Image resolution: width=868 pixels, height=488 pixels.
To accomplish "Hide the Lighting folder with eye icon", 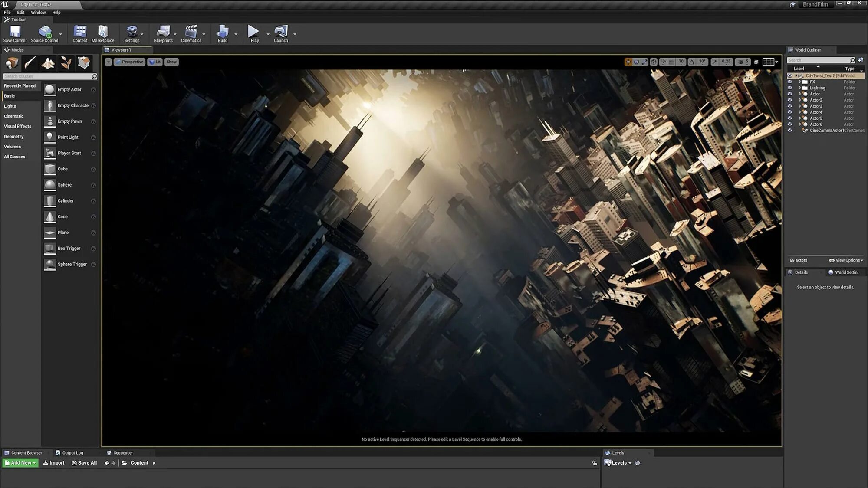I will pos(790,88).
